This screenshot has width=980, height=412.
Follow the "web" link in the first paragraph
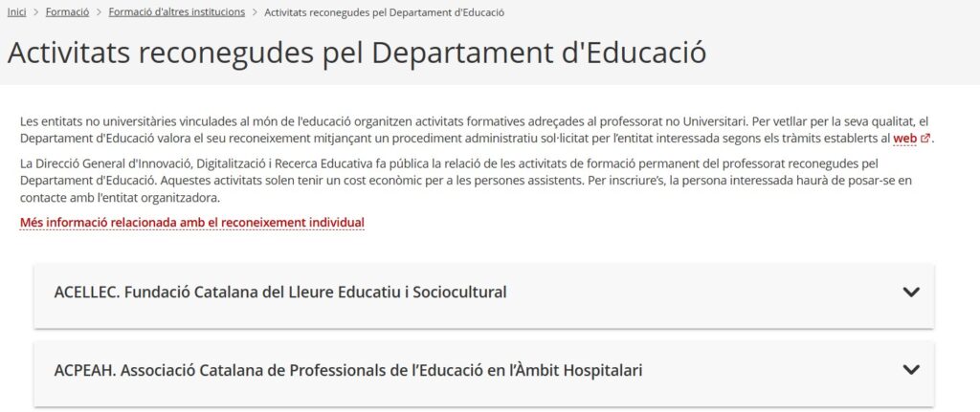[904, 139]
